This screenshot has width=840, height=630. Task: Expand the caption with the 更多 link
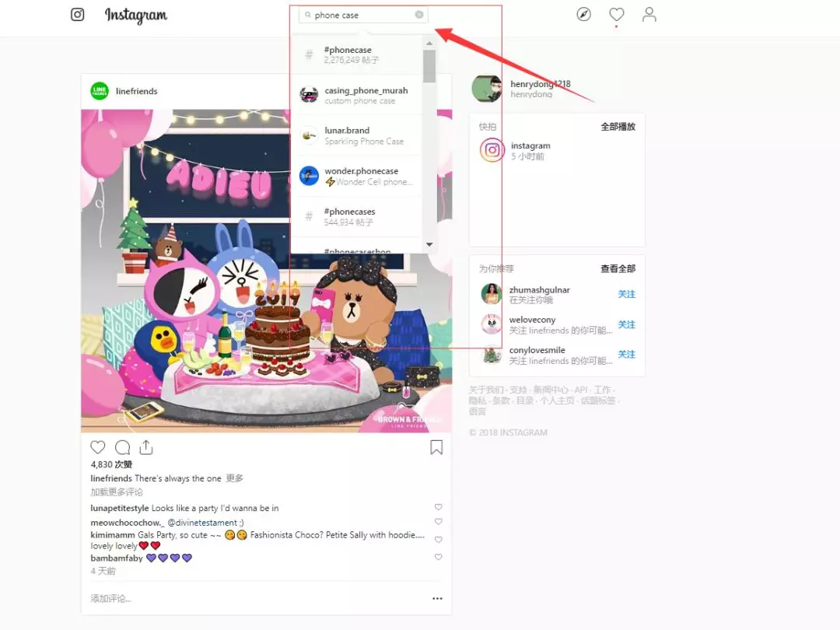[x=234, y=478]
